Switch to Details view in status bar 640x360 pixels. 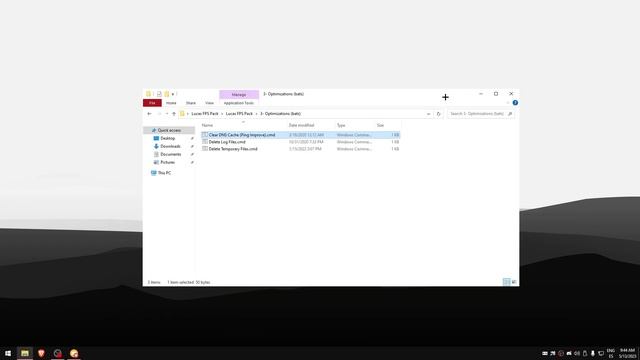click(x=507, y=282)
